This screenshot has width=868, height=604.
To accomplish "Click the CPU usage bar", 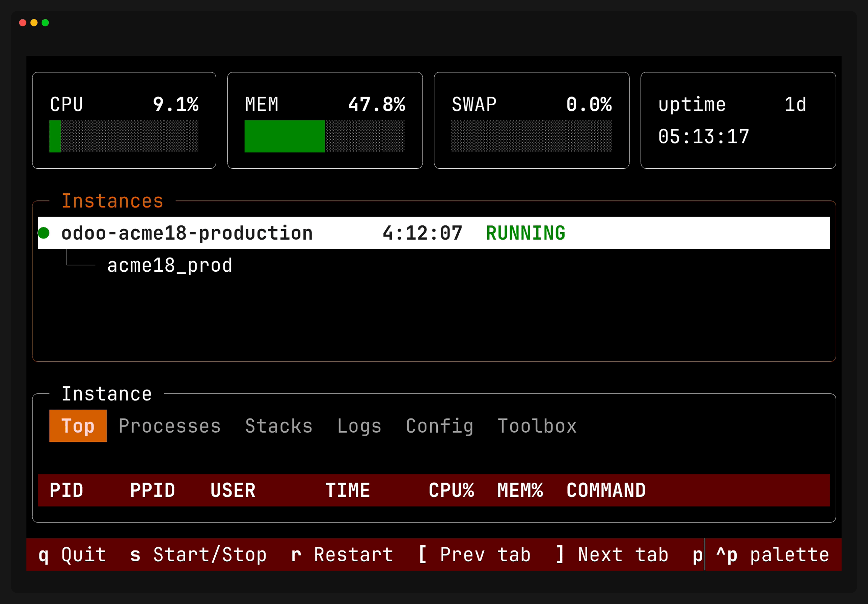I will pos(124,136).
